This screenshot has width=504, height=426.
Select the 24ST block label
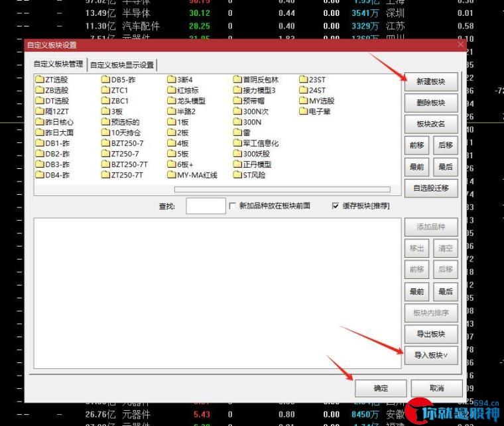[x=317, y=90]
